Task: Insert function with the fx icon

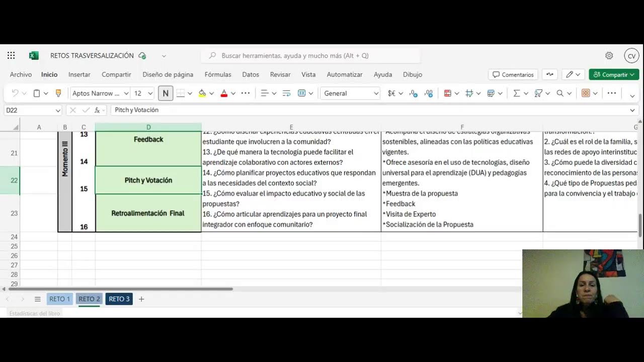Action: click(97, 110)
